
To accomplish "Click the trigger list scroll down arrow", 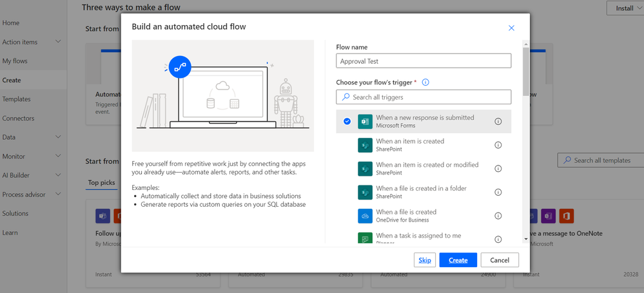I will pos(526,240).
